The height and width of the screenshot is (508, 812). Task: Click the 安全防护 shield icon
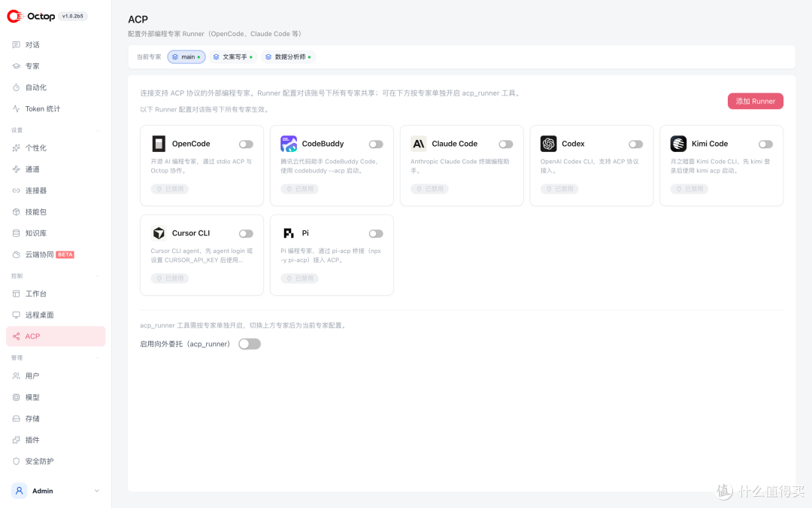[x=16, y=461]
